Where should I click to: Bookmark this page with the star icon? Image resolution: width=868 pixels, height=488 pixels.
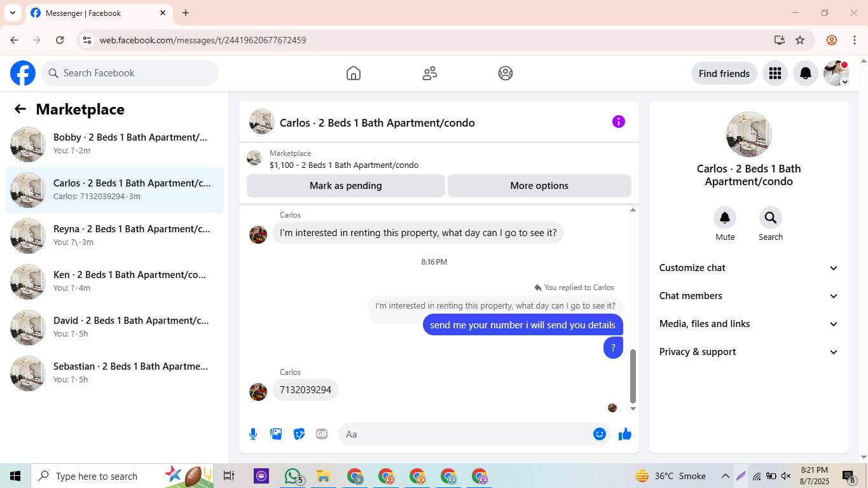(800, 40)
